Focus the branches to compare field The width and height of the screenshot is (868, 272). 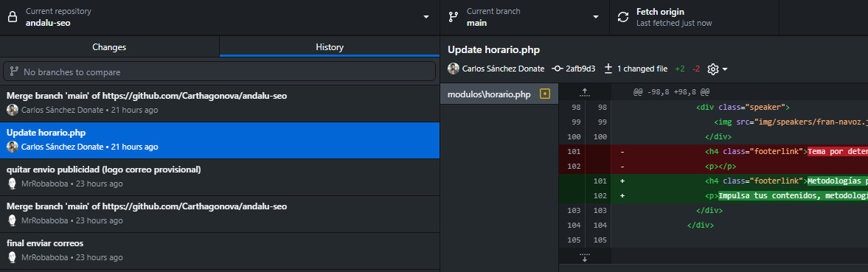pyautogui.click(x=220, y=72)
